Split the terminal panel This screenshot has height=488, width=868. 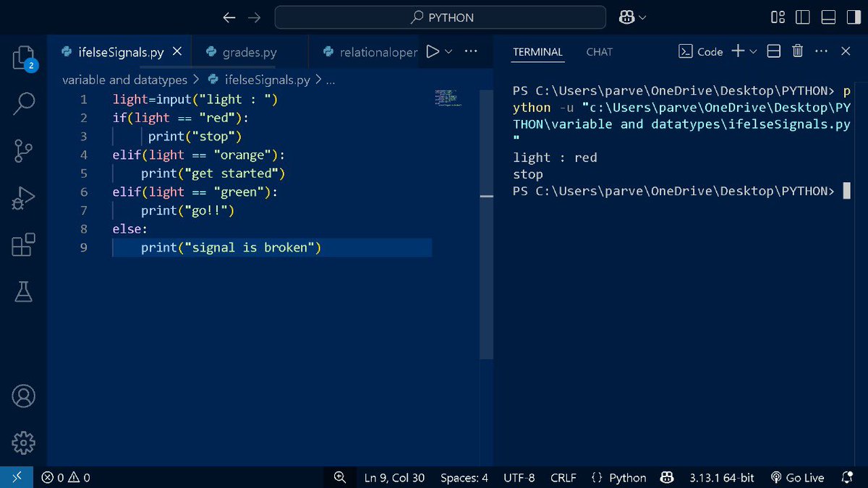click(x=773, y=51)
